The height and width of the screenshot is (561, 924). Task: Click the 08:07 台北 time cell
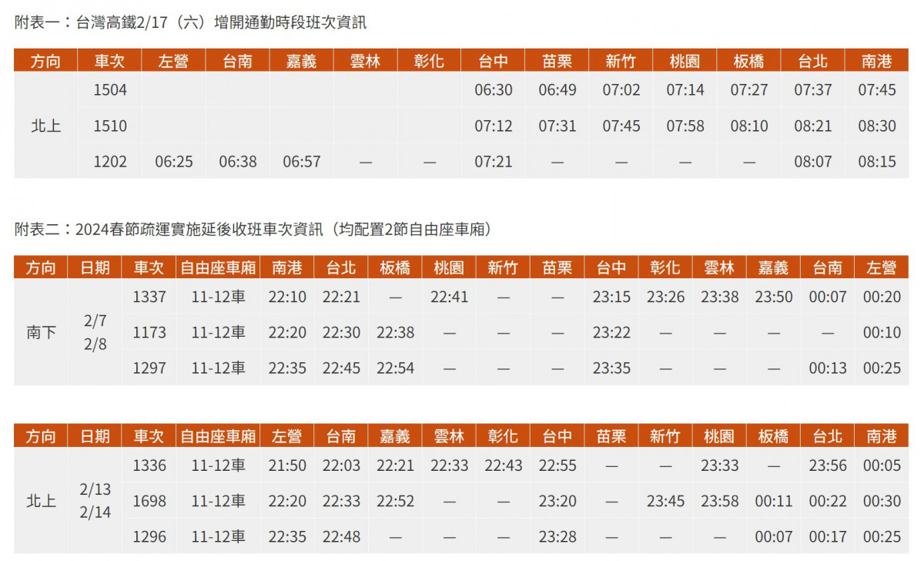[x=813, y=162]
